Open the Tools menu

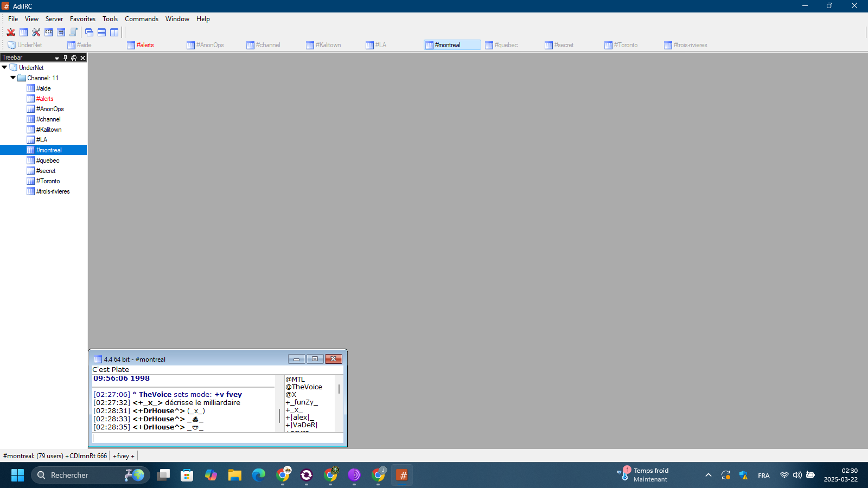pos(110,19)
